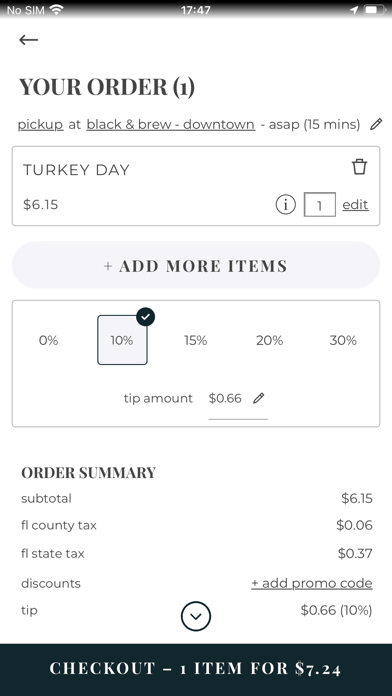Select the 15% tip option

(x=196, y=340)
